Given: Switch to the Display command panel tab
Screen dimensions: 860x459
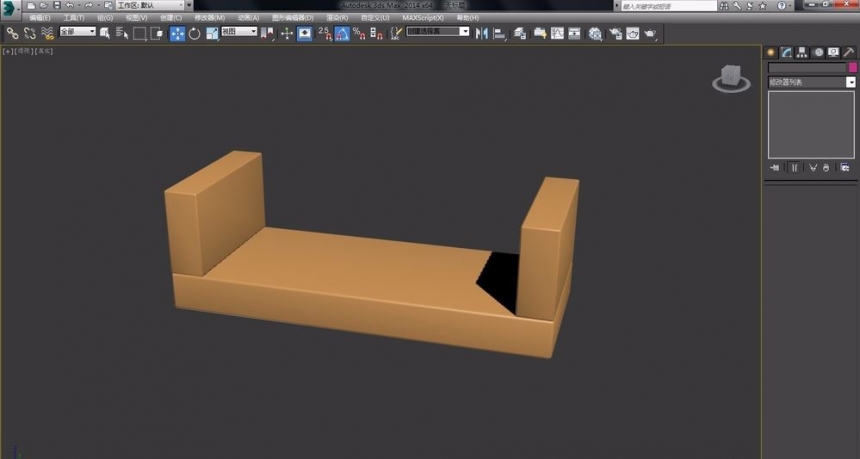Looking at the screenshot, I should (x=834, y=53).
